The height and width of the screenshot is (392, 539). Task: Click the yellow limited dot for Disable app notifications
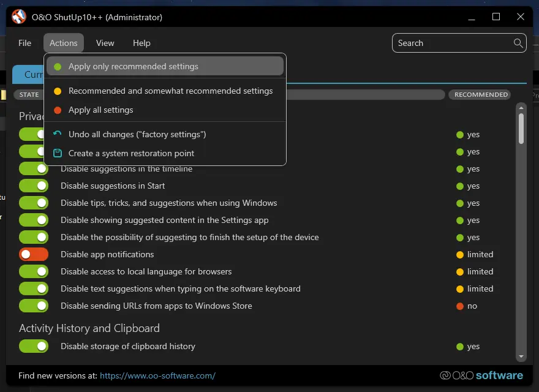point(459,255)
